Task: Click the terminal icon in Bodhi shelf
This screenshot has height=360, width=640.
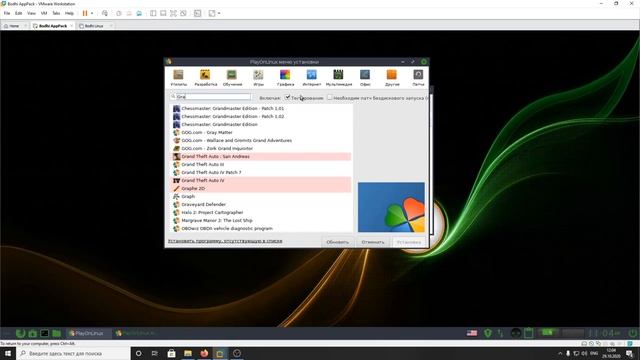Action: (x=44, y=333)
